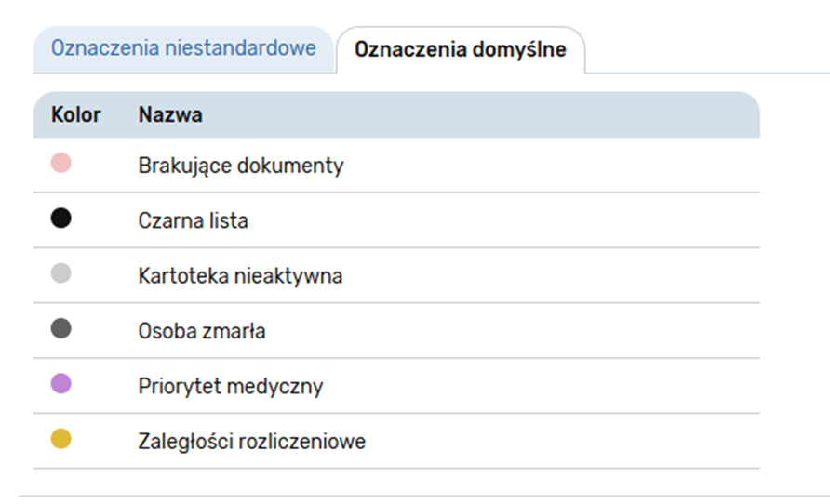This screenshot has height=504, width=830.
Task: Select the Czarna lista name text
Action: (193, 220)
